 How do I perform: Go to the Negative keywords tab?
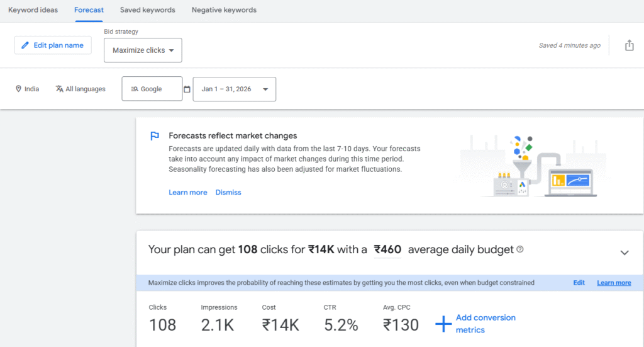[x=224, y=10]
